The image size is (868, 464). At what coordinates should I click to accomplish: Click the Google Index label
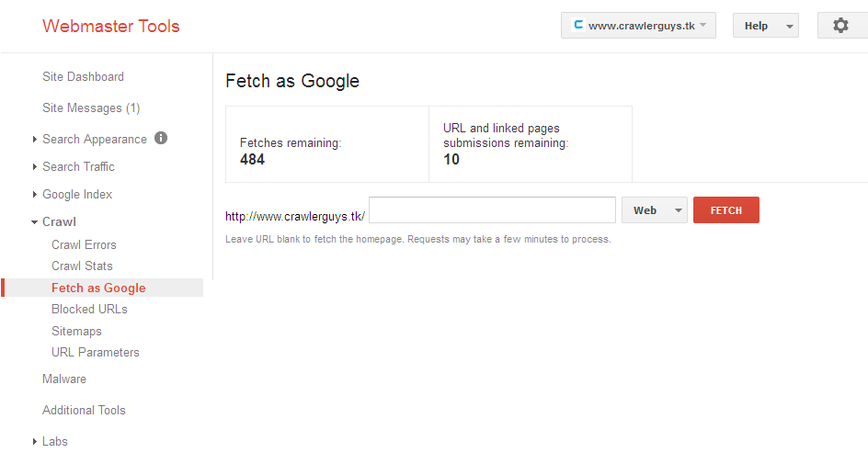(77, 194)
